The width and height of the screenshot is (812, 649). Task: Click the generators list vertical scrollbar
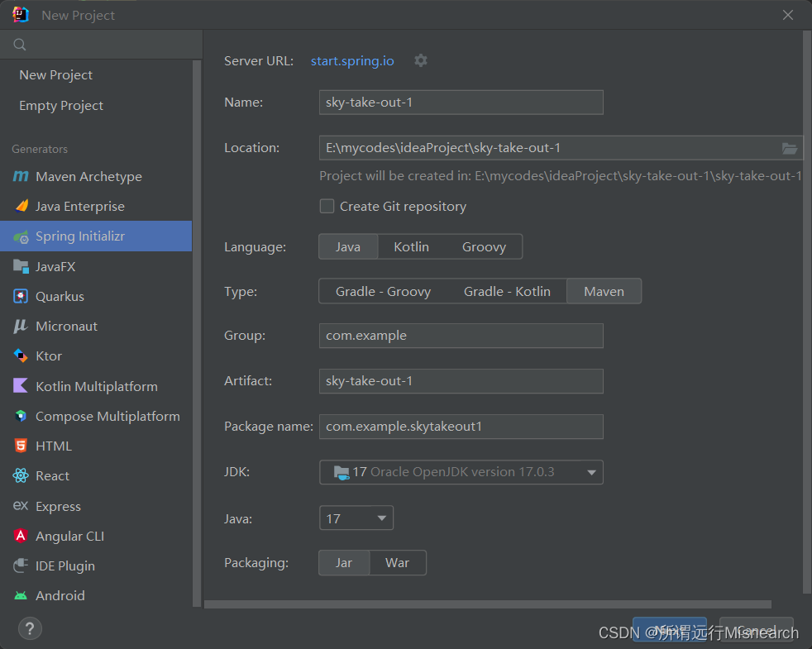pyautogui.click(x=196, y=333)
